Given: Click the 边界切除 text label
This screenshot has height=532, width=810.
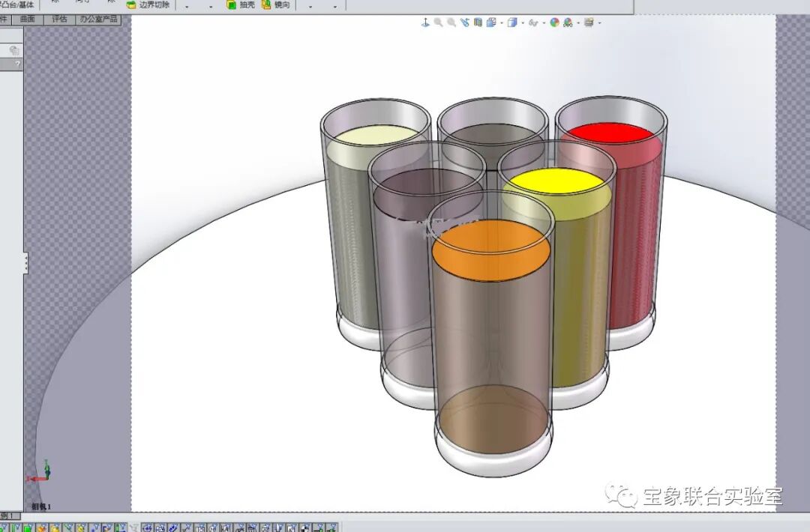Looking at the screenshot, I should pyautogui.click(x=154, y=4).
